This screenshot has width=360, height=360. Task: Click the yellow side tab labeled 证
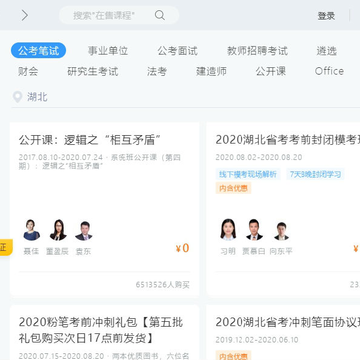point(6,247)
